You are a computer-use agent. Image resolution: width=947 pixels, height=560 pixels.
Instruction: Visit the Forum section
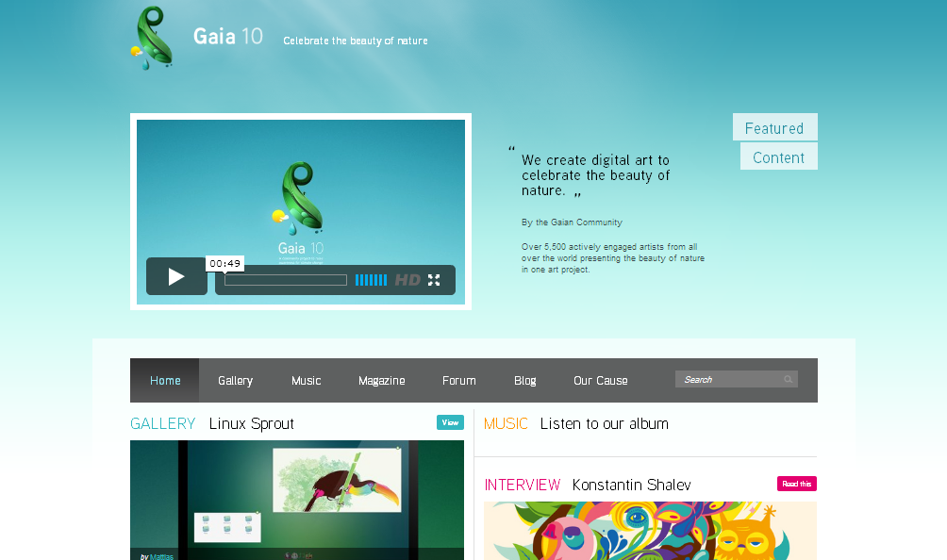(x=459, y=381)
